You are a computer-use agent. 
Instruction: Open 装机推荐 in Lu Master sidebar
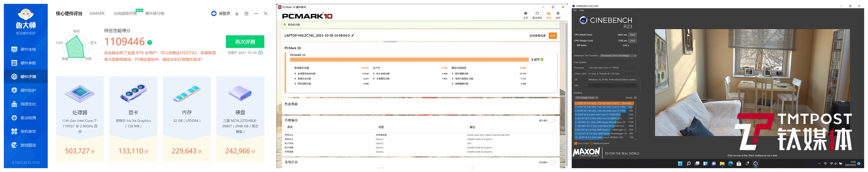pos(26,131)
